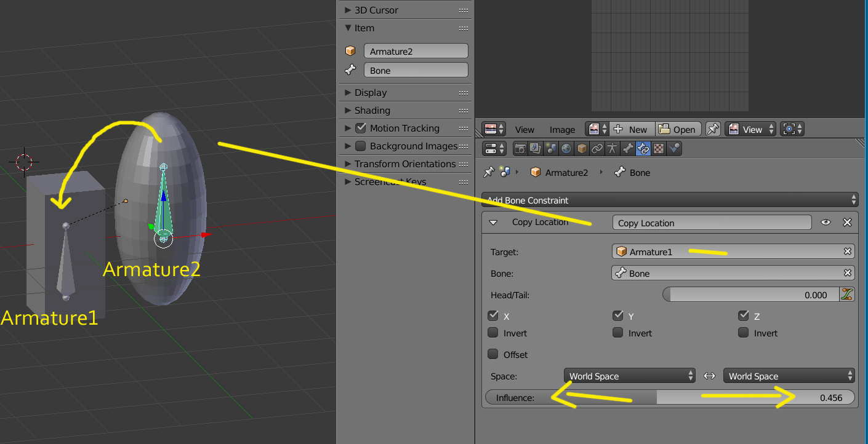Click the B-Bone icon beside Head/Tail slider
The image size is (868, 444).
coord(848,295)
